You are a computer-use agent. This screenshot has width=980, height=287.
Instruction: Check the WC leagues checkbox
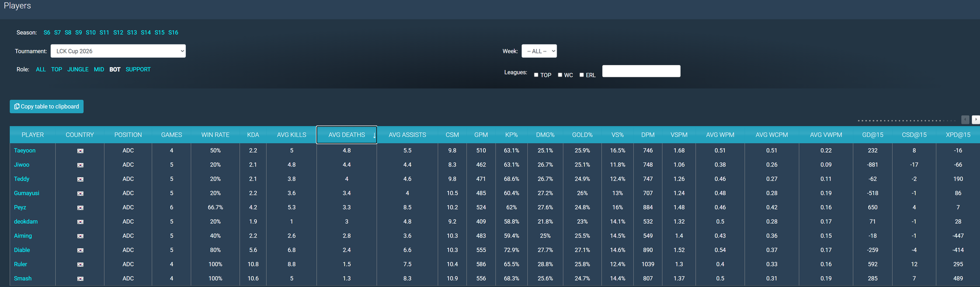(x=560, y=75)
